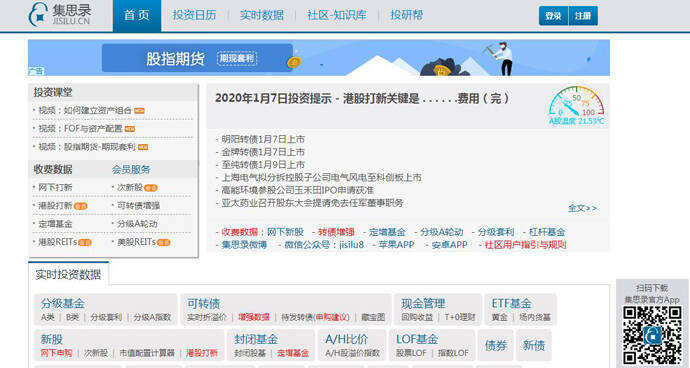Open 指数LOF under LOF基金
This screenshot has width=690, height=368.
(453, 353)
